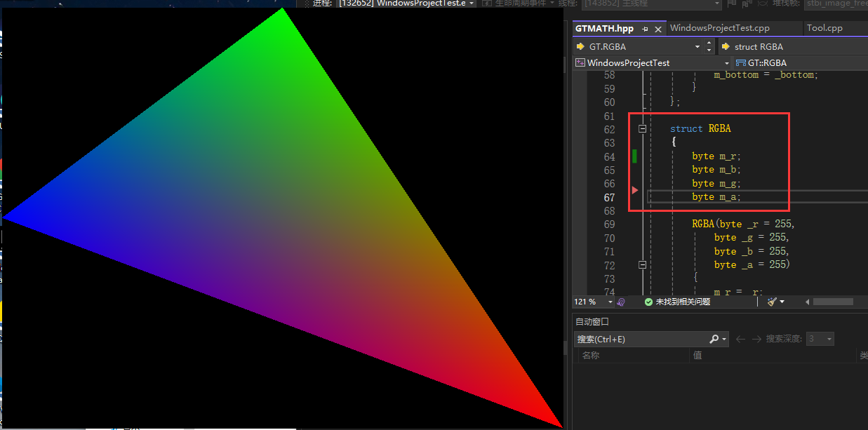Click the editor horizontal scrollbar thumb
This screenshot has height=430, width=868.
coord(833,302)
